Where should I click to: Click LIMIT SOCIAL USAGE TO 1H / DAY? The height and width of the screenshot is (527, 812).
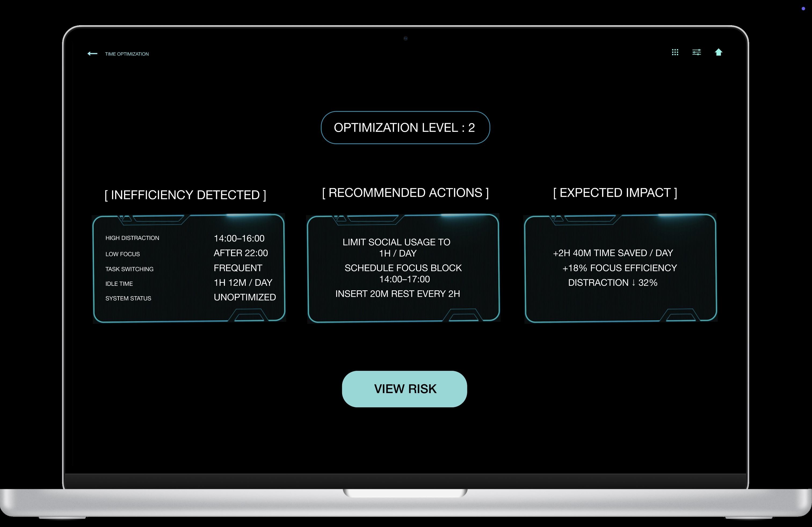coord(397,248)
